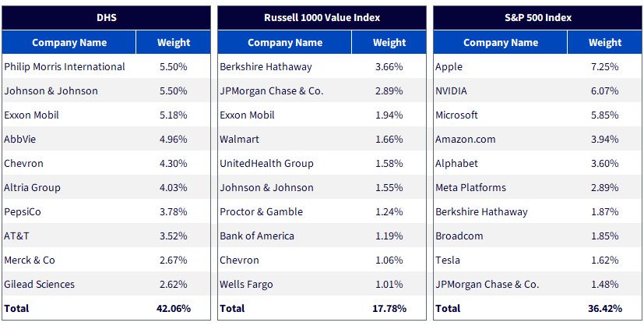Click the S&P 500 Index header
The image size is (644, 326).
(x=537, y=18)
